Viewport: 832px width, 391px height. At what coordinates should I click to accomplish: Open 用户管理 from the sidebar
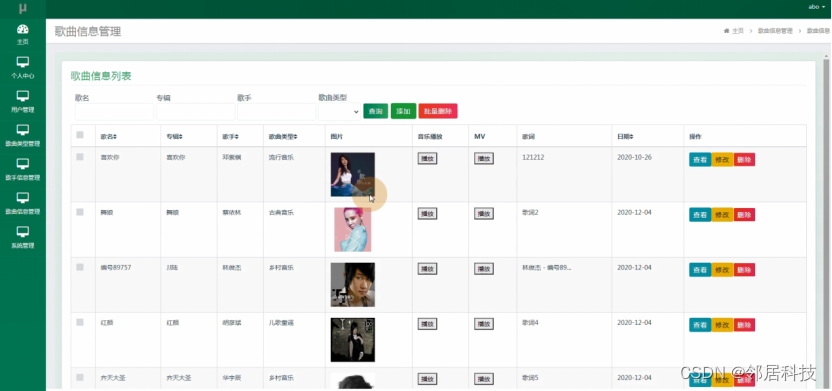[x=23, y=102]
